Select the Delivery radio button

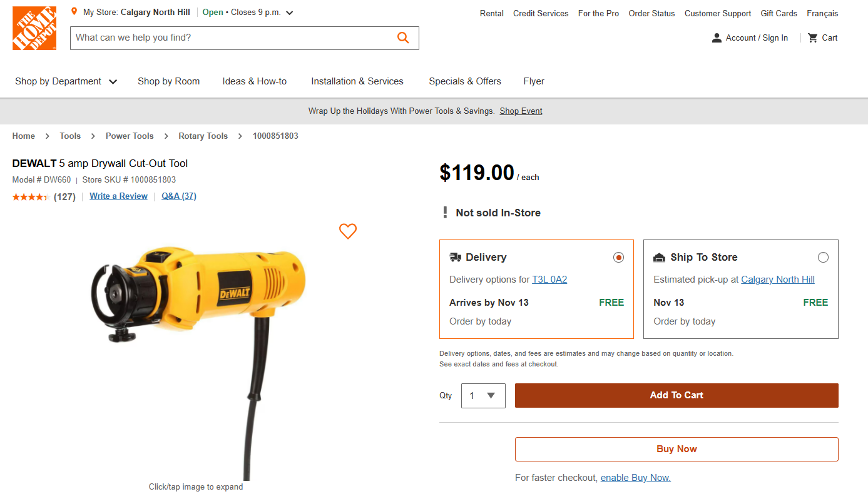(618, 257)
